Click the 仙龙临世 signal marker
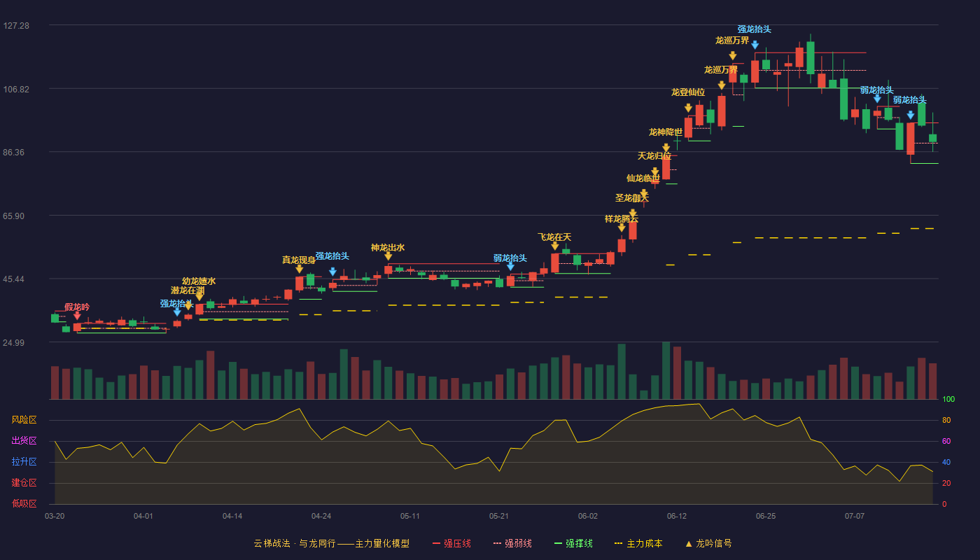 644,193
